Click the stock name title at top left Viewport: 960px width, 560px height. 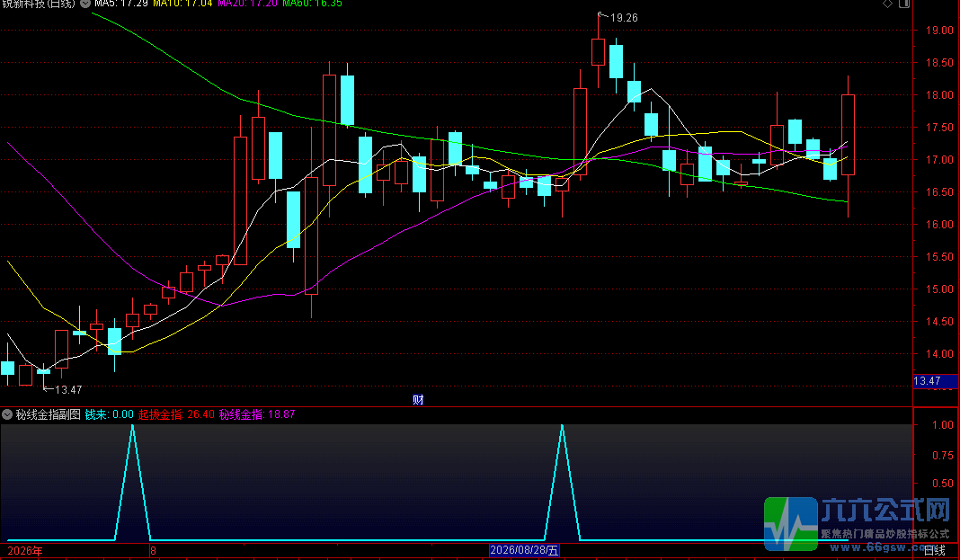pyautogui.click(x=39, y=4)
